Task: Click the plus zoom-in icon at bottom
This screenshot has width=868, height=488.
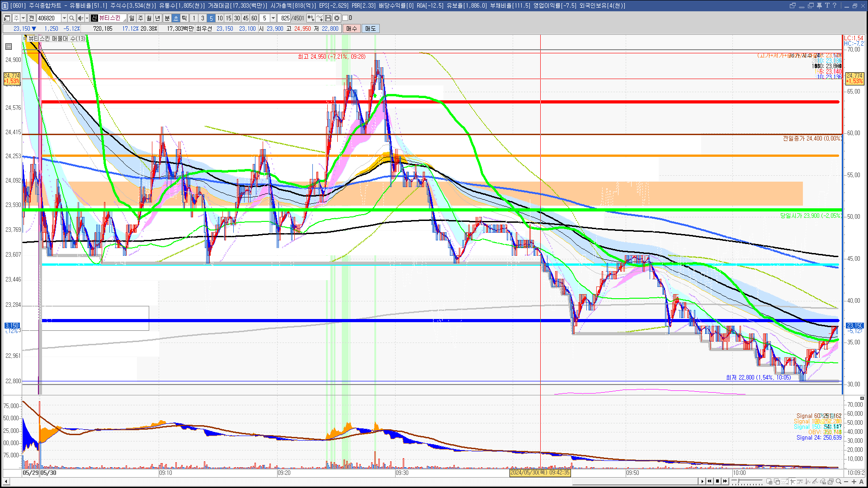Action: coord(854,481)
